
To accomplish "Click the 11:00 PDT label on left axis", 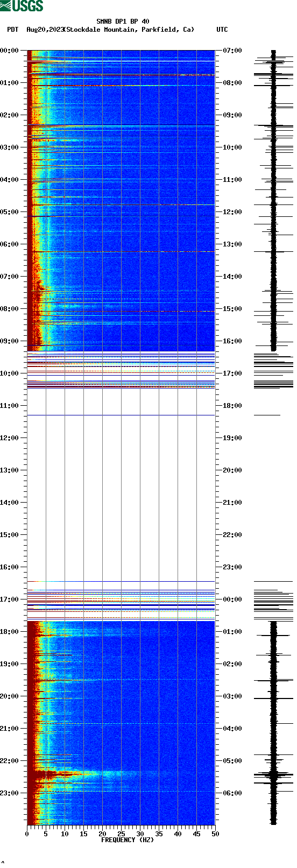I will coord(9,406).
